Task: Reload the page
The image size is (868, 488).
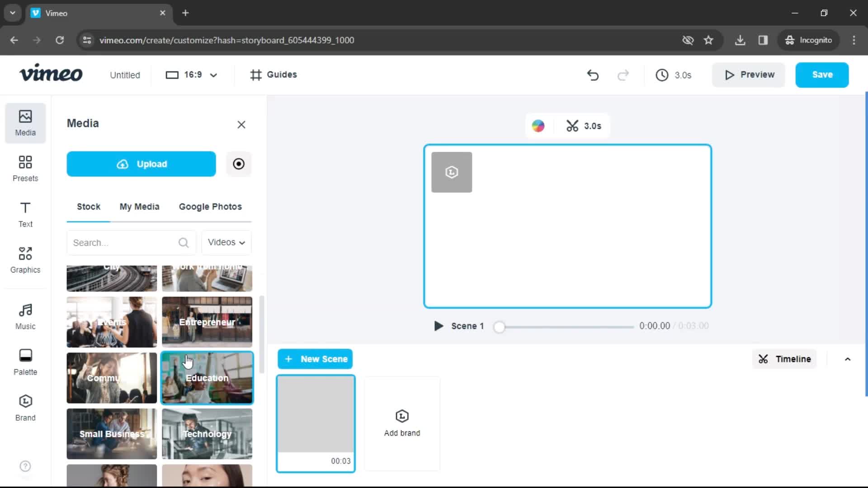Action: point(60,40)
